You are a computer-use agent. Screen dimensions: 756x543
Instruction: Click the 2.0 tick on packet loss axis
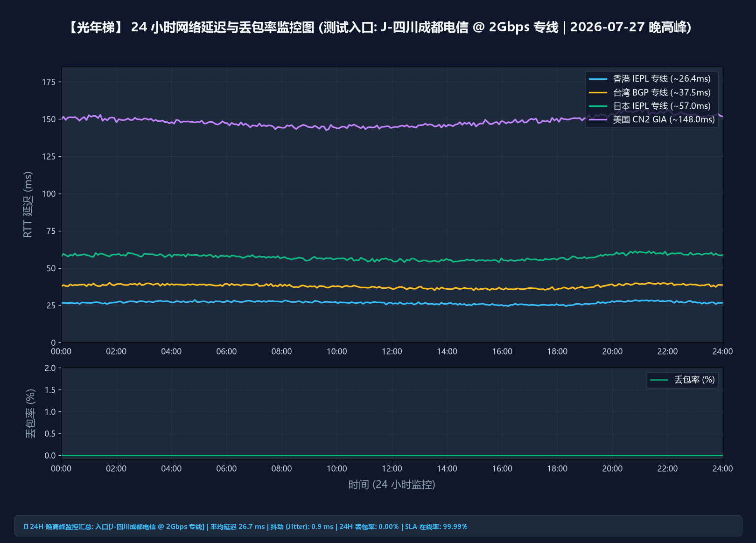click(x=50, y=368)
